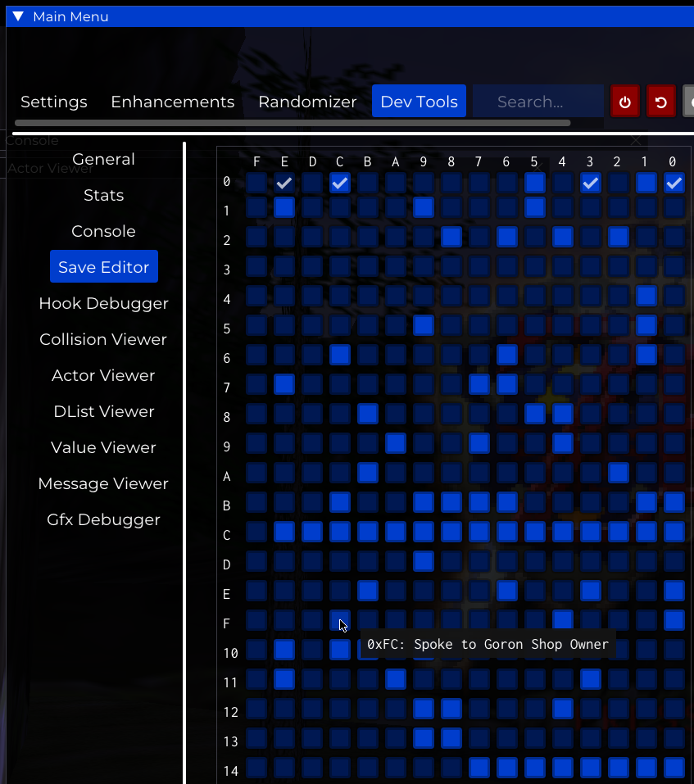Toggle flag checkbox row 2 column 2
This screenshot has width=694, height=784.
[619, 237]
